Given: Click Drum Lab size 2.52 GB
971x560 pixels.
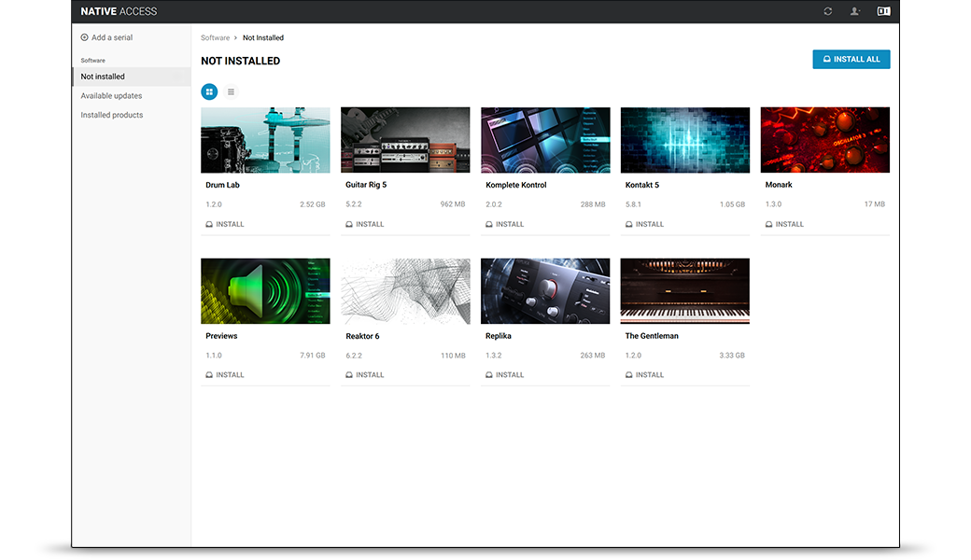Looking at the screenshot, I should (312, 204).
